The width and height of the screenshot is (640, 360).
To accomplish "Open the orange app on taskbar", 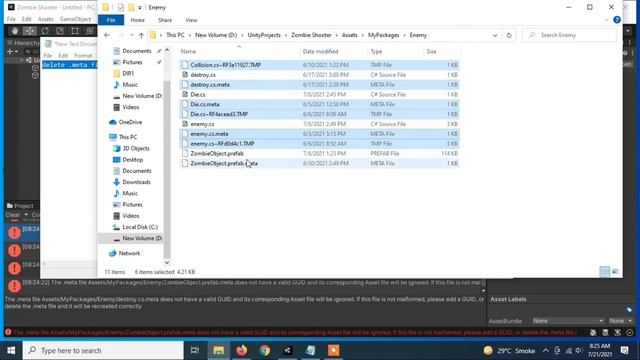I will point(333,351).
